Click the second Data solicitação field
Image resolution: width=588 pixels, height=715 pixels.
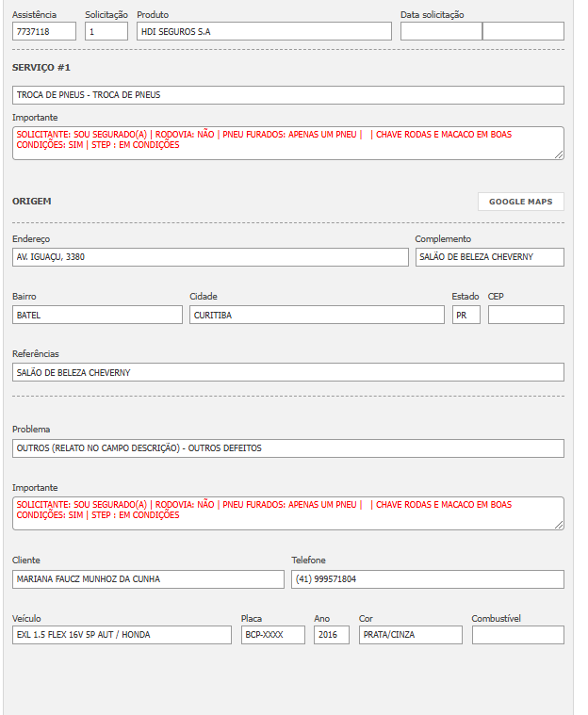pos(523,31)
